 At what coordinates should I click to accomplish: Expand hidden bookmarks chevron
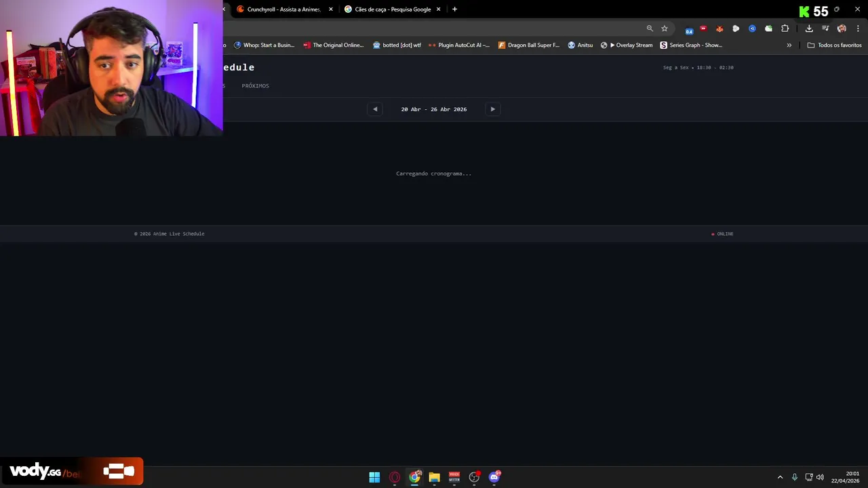click(x=789, y=45)
